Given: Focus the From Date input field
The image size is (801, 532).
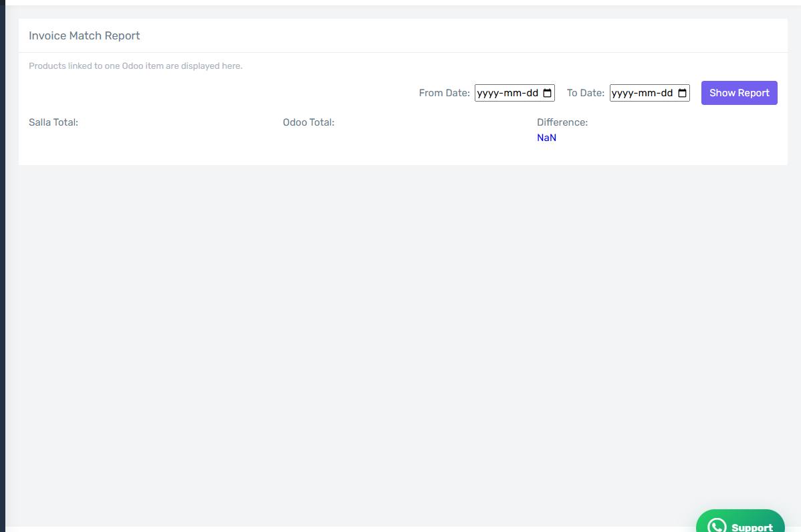Looking at the screenshot, I should pos(514,93).
